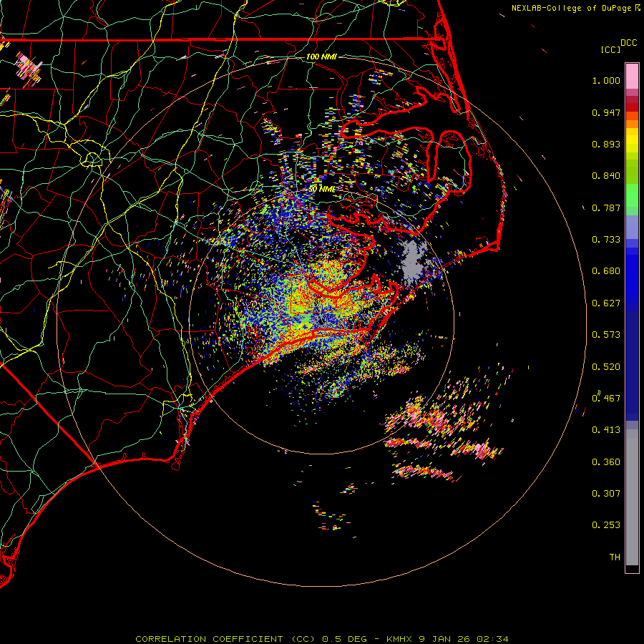Pick the lavender segment of the color bar
Viewport: 644px width, 644px height.
tap(632, 227)
